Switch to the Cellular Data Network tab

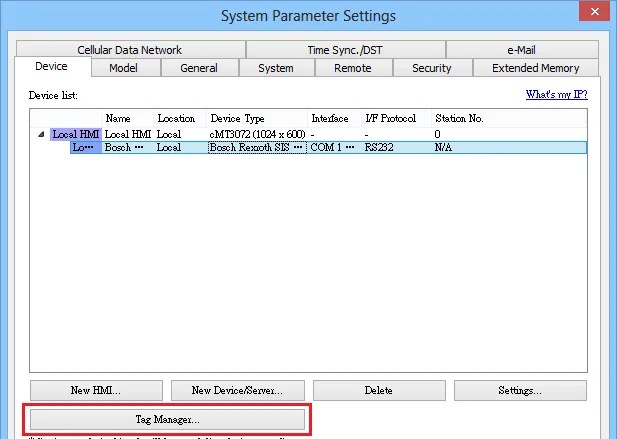pos(130,50)
